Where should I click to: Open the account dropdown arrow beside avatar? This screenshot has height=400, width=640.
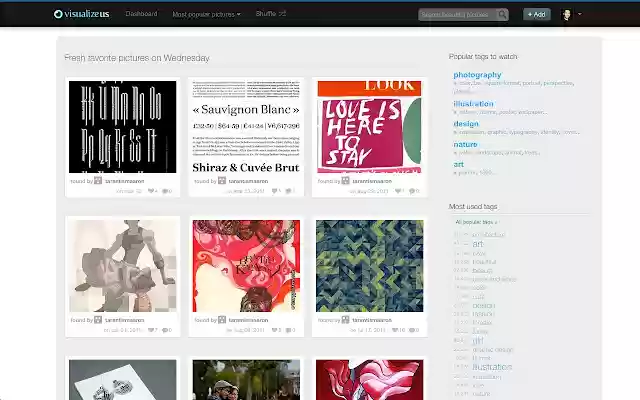click(580, 14)
